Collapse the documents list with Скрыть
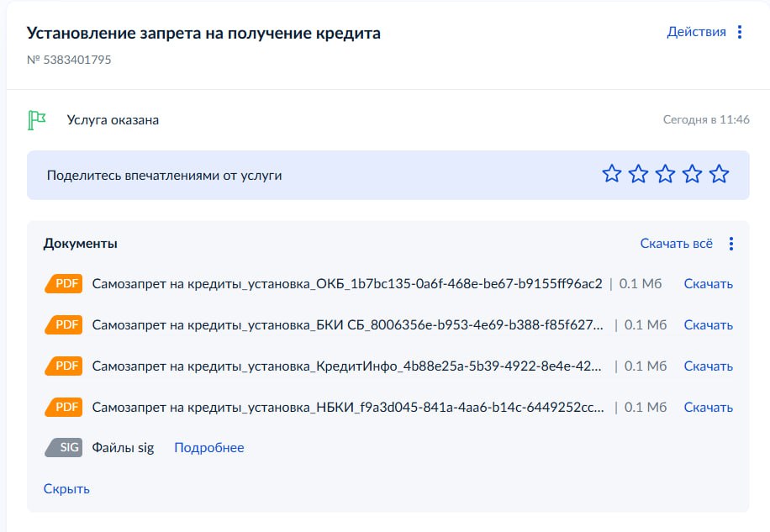This screenshot has height=532, width=770. coord(66,489)
